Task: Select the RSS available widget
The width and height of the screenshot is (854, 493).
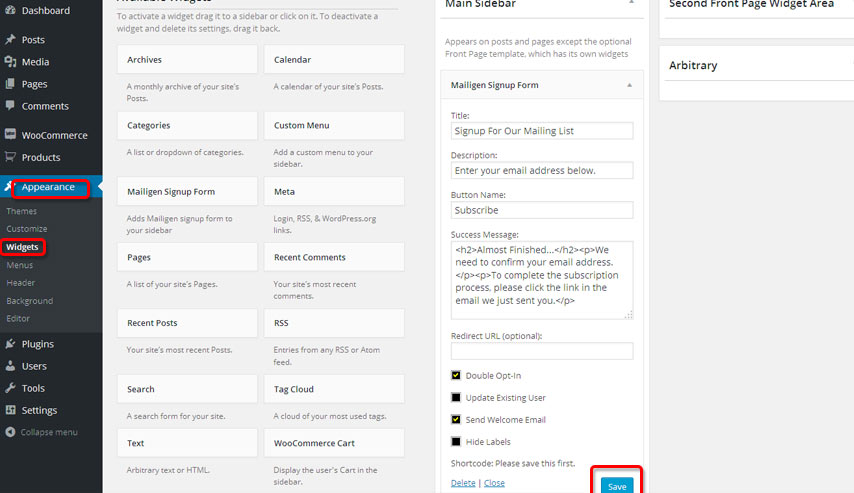Action: tap(334, 323)
